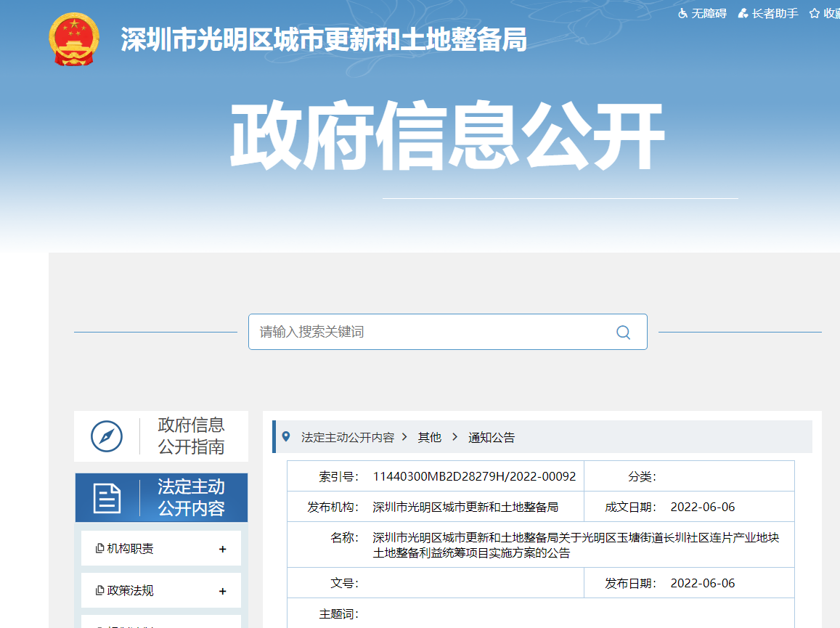Go to 通知公告 in the breadcrumb
840x628 pixels.
pos(492,437)
